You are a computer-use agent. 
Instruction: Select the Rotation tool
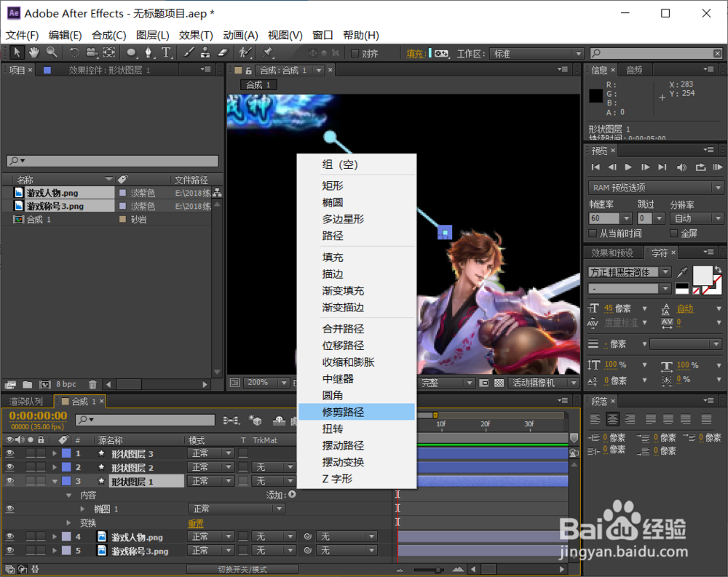(x=74, y=52)
